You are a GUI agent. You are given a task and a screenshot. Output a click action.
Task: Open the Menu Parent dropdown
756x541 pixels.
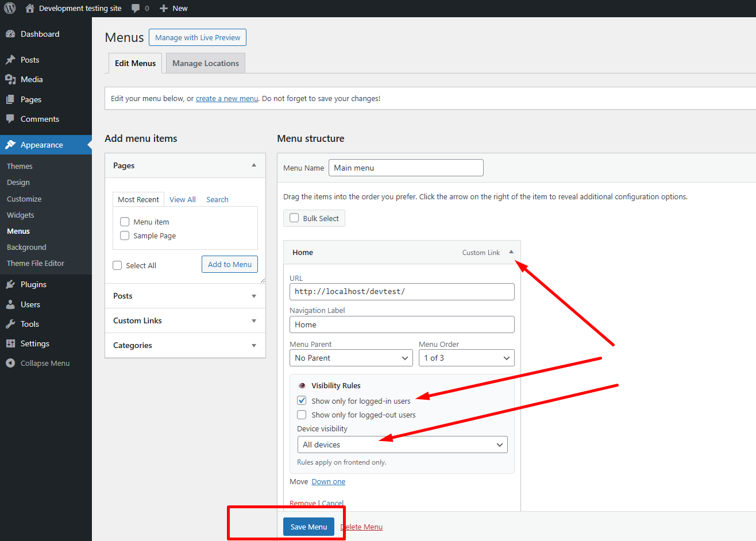tap(351, 358)
